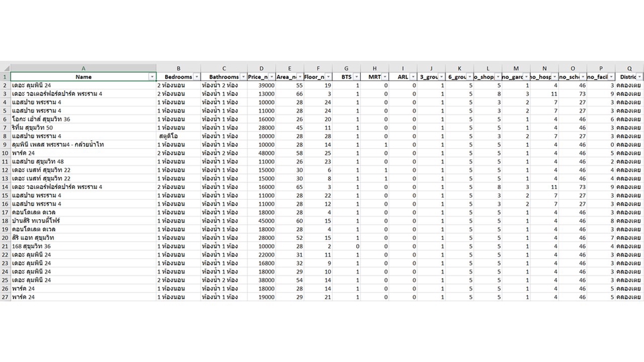Select column C header
Screen dimensions: 644x362
click(x=224, y=68)
